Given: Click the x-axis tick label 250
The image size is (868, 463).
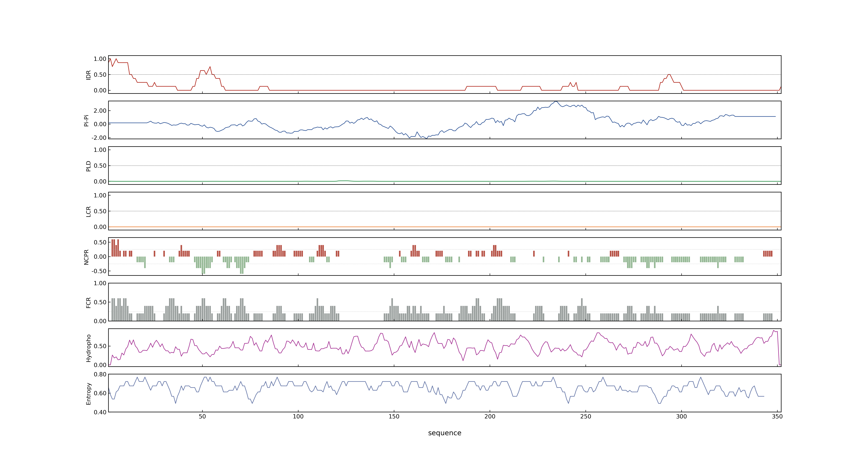Looking at the screenshot, I should click(x=586, y=416).
